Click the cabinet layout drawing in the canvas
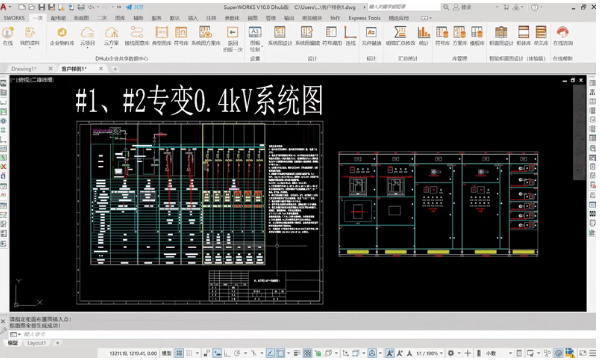 (438, 204)
